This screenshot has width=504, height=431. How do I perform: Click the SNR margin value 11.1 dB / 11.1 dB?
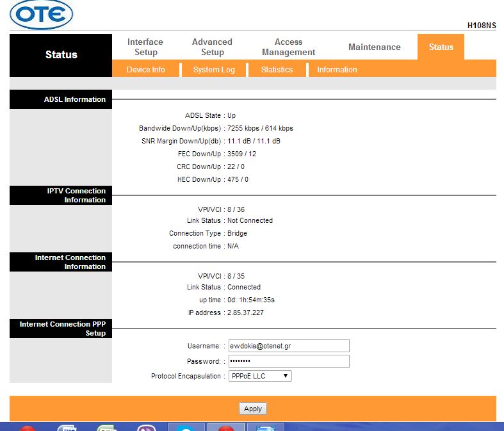(x=254, y=141)
